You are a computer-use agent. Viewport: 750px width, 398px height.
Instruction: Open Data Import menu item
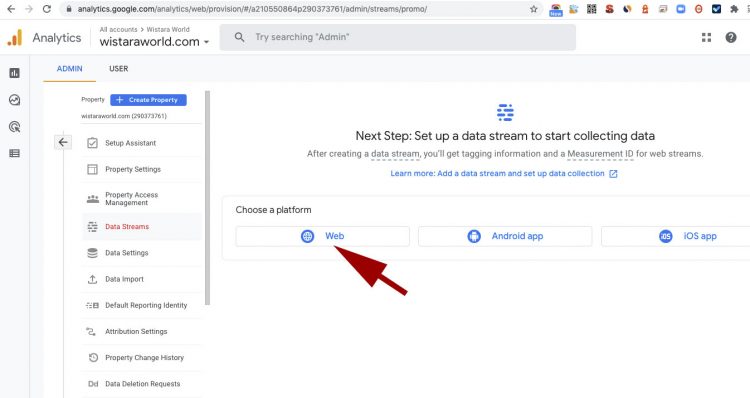tap(142, 279)
